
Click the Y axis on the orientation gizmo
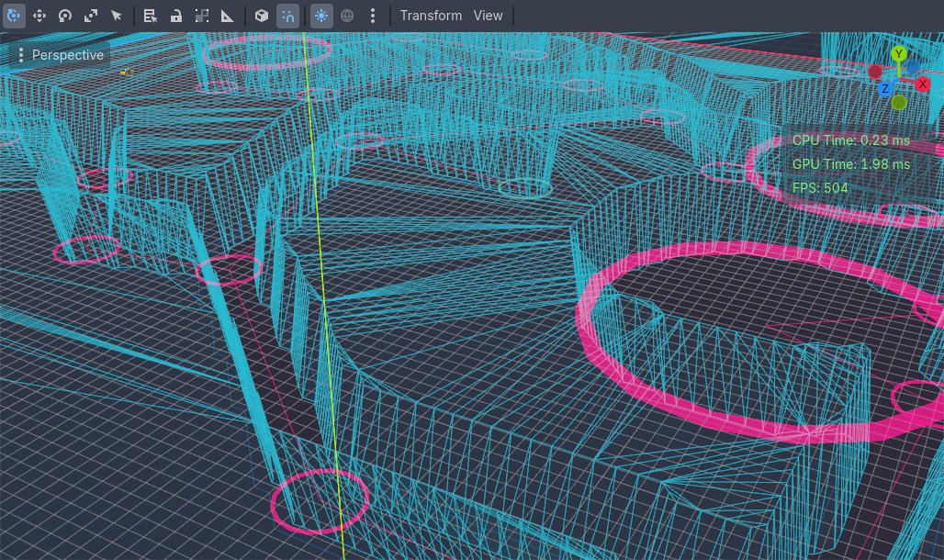pos(899,53)
